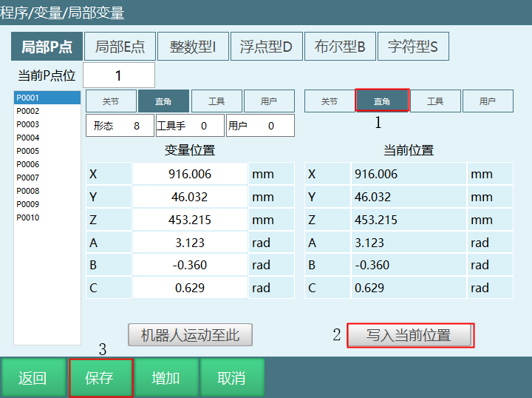532x398 pixels.
Task: Open the 整数型I tab
Action: pyautogui.click(x=193, y=47)
